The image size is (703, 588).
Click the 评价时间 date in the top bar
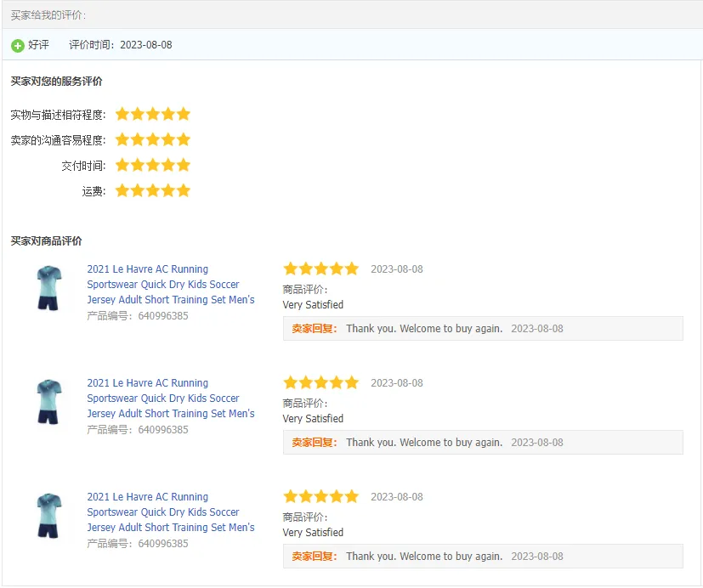point(145,45)
